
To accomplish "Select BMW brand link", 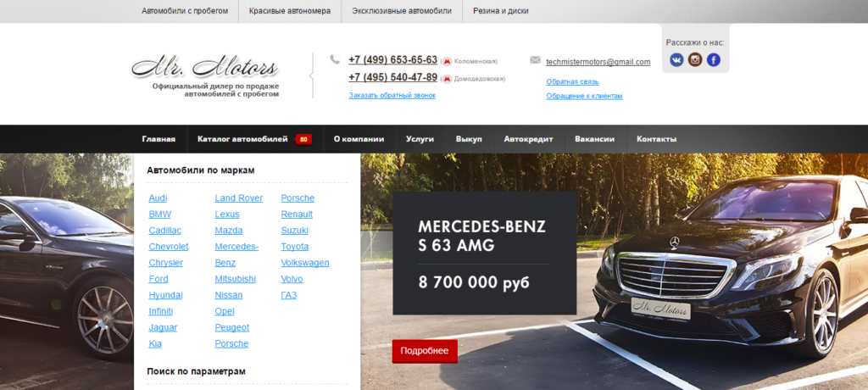I will (160, 214).
